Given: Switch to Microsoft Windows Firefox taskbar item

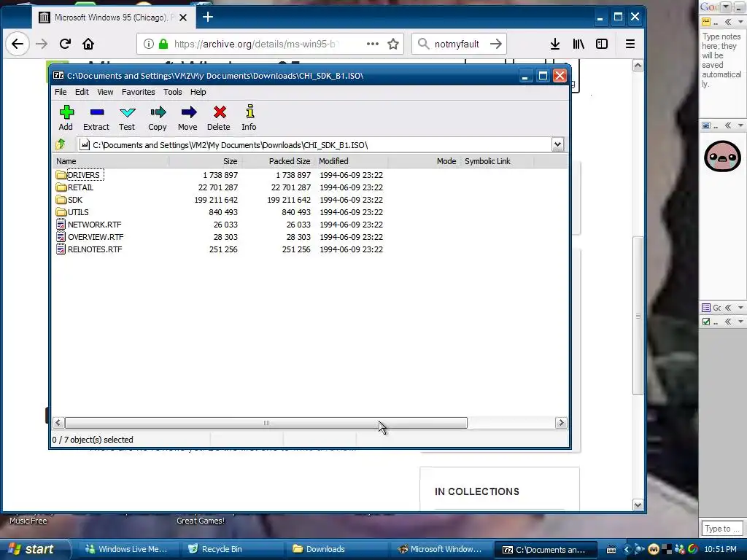Looking at the screenshot, I should [439, 549].
